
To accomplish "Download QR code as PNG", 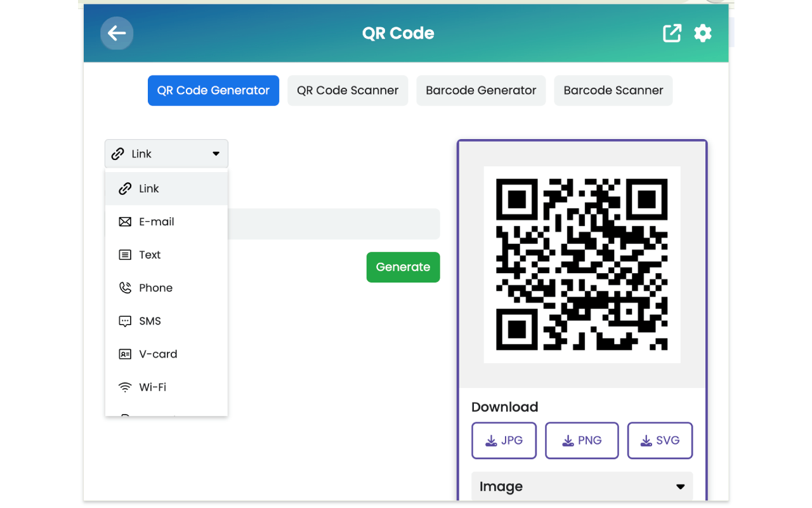I will [x=582, y=440].
